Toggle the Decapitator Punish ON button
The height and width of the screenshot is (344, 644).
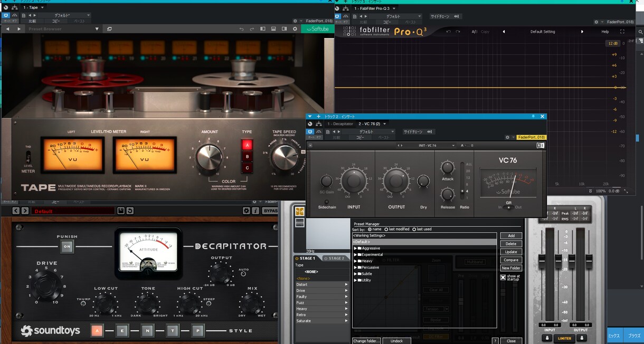(67, 246)
